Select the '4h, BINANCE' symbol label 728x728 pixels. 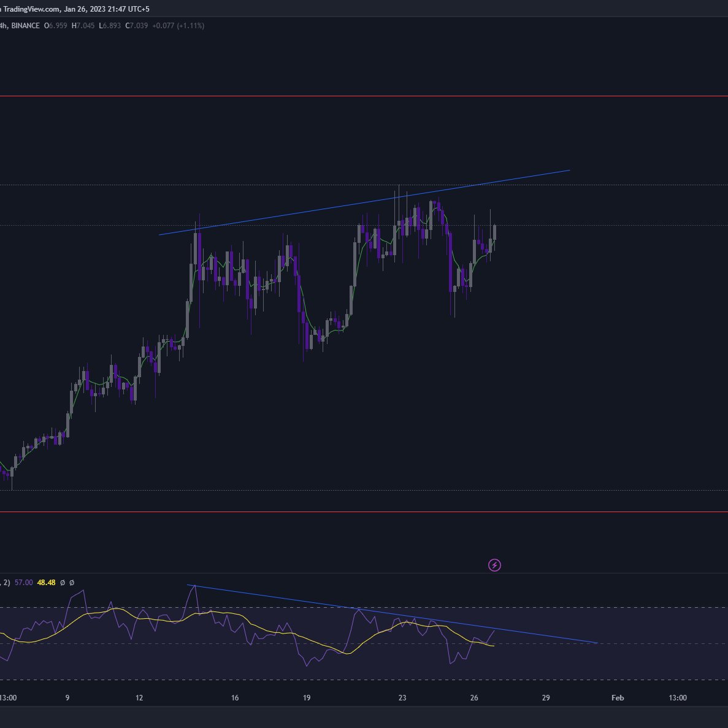point(20,26)
